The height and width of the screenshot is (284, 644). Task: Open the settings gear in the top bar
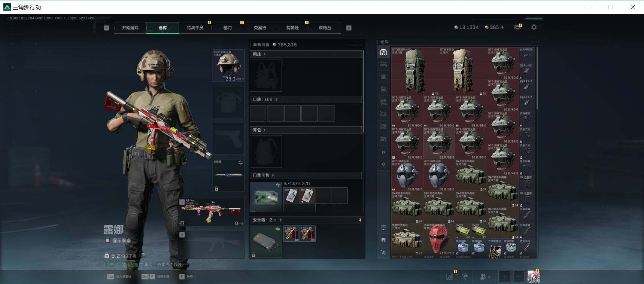pos(534,27)
